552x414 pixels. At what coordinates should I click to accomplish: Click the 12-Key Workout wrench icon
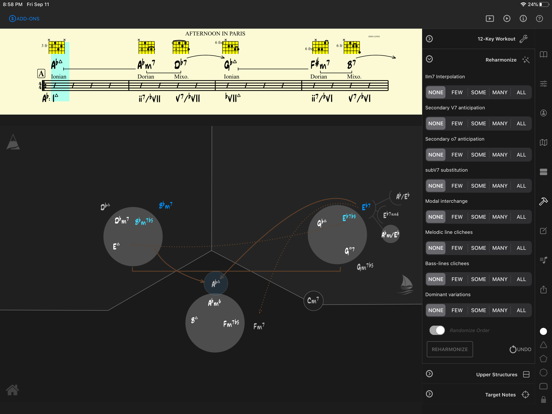click(524, 39)
